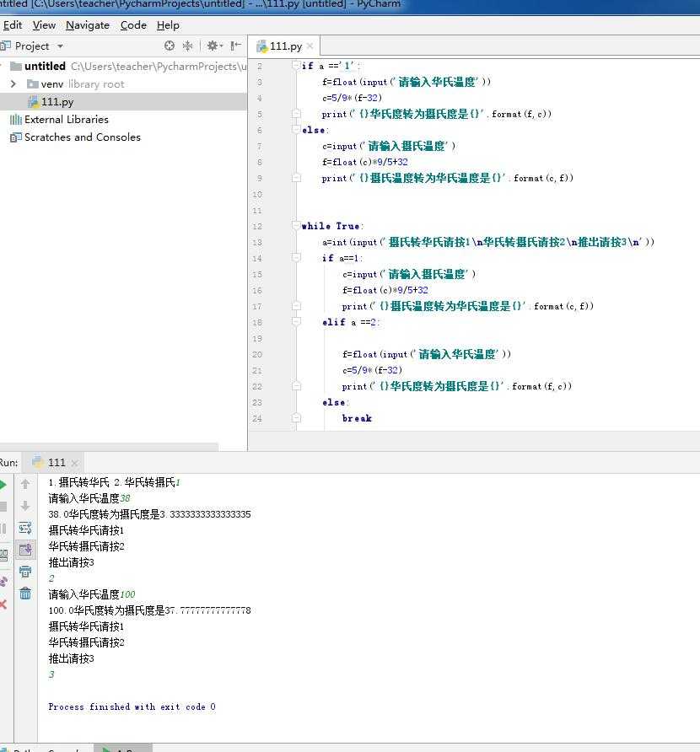Collapse the elif a==2 block at line 18
This screenshot has height=752, width=700.
point(296,322)
